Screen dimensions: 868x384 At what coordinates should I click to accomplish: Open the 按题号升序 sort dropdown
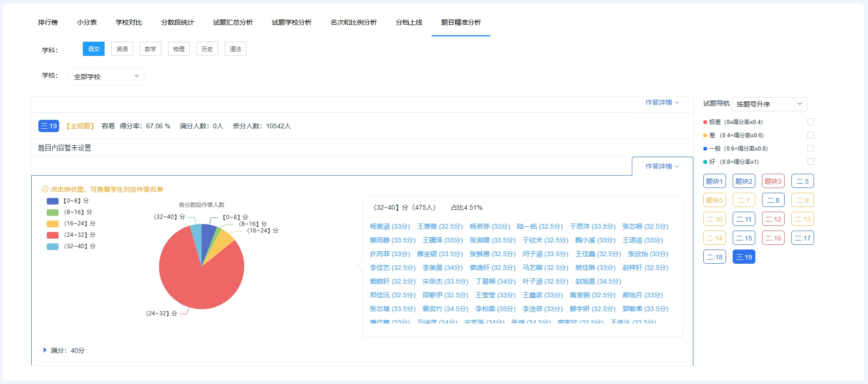[x=769, y=104]
